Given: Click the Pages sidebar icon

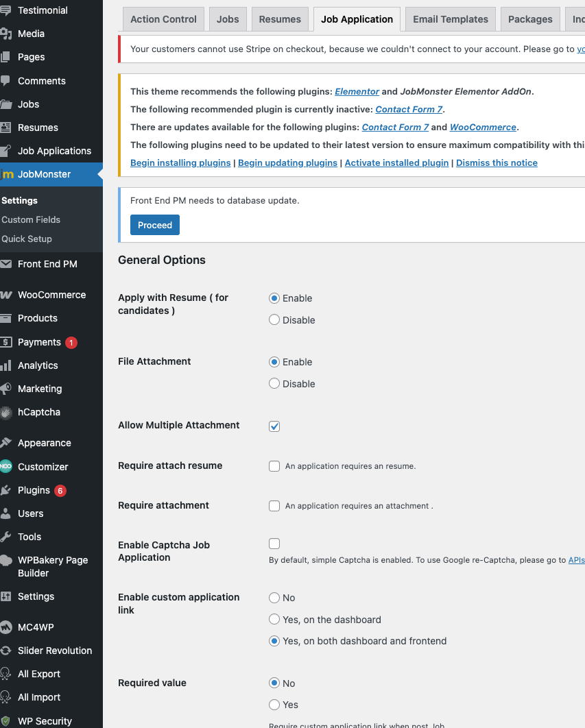Looking at the screenshot, I should (x=5, y=57).
